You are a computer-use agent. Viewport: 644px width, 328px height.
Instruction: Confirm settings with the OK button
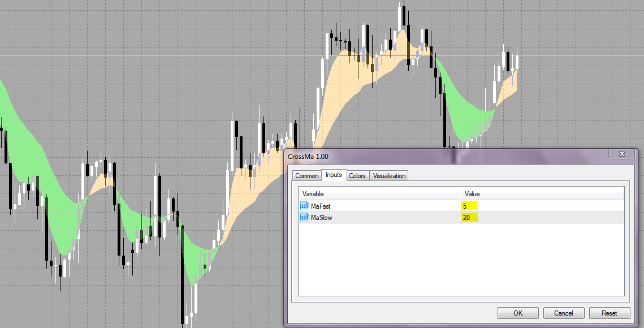pos(517,313)
